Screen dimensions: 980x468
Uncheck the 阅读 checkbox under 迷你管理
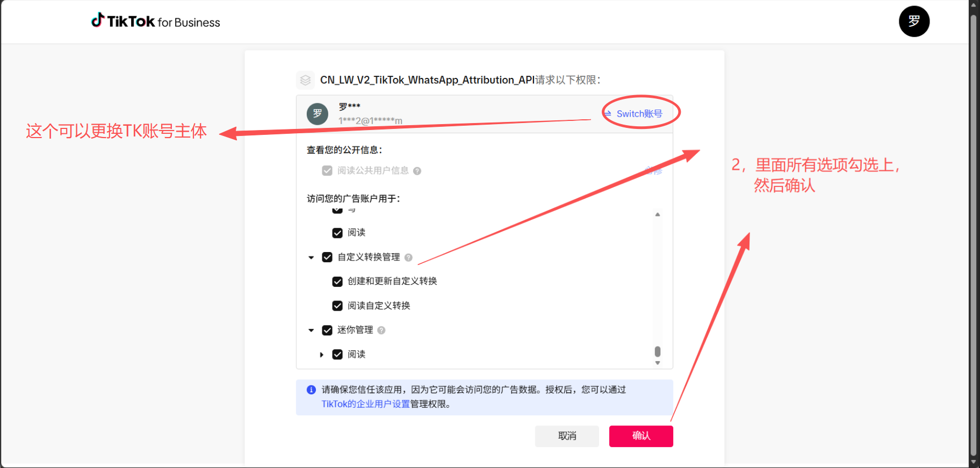[337, 355]
